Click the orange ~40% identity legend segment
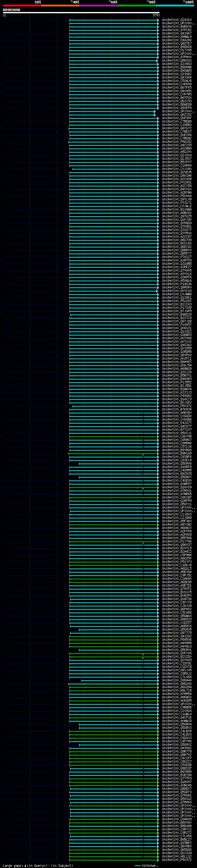The width and height of the screenshot is (197, 868). [x=60, y=6]
